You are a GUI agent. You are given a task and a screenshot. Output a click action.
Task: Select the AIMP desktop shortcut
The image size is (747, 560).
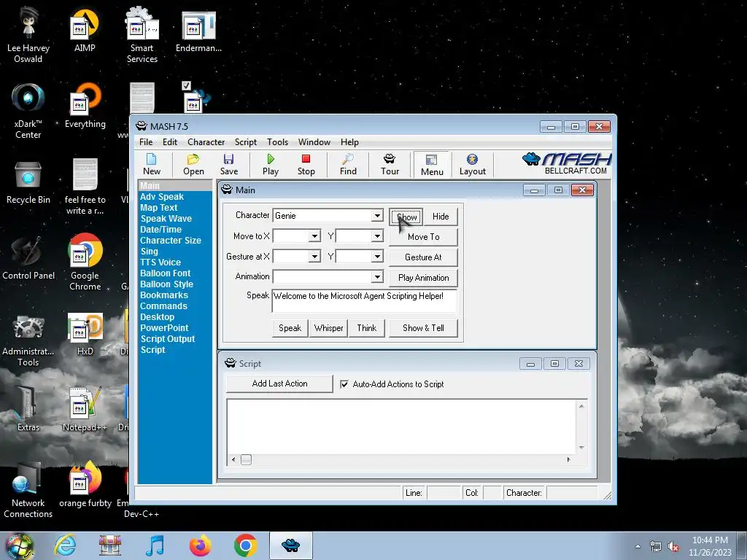point(85,31)
